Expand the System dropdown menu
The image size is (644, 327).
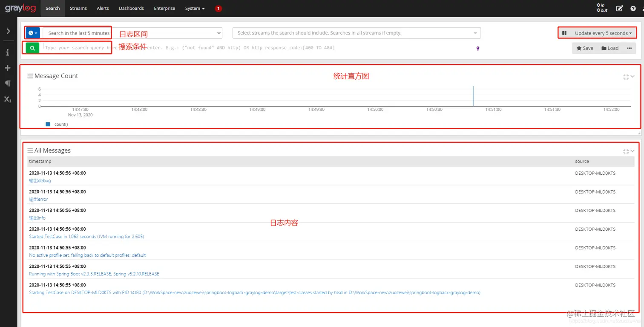pos(195,8)
